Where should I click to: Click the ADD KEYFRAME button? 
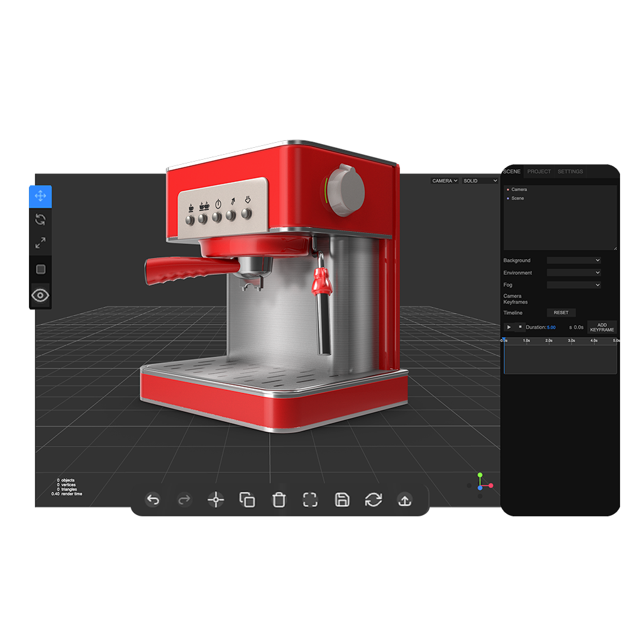pyautogui.click(x=601, y=327)
